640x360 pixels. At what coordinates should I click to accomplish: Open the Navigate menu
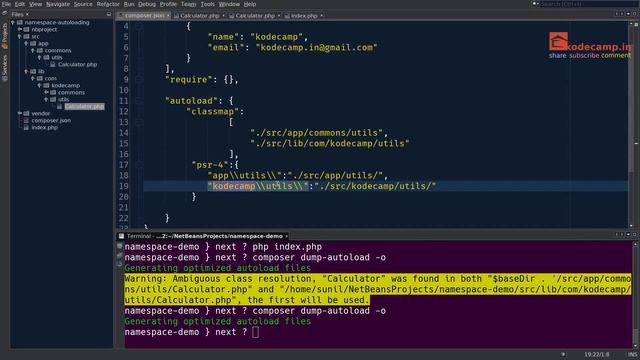point(58,4)
